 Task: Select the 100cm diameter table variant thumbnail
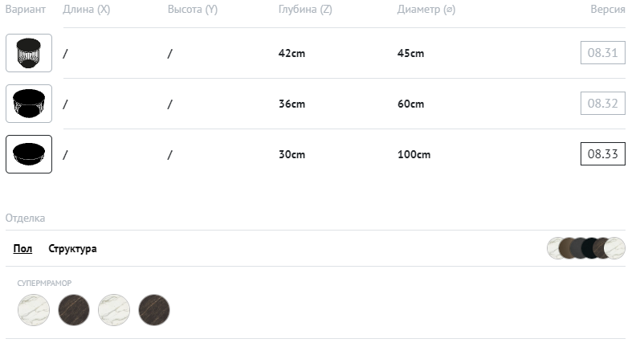[29, 154]
